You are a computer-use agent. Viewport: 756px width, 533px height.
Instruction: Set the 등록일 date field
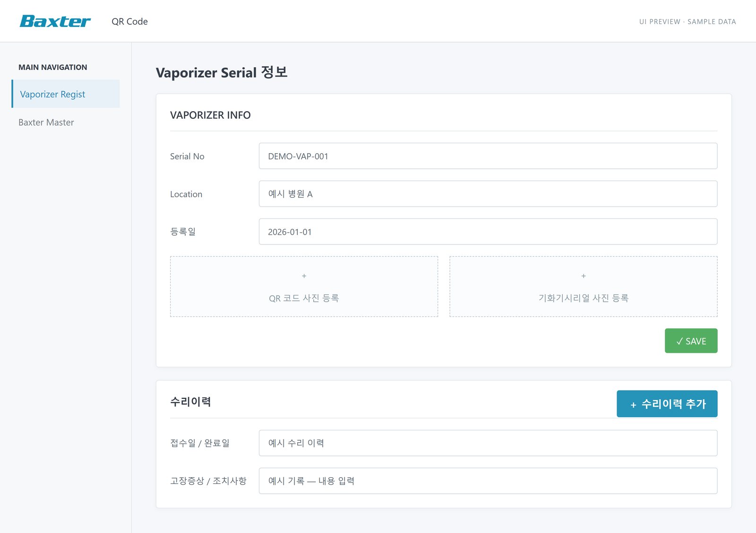(488, 232)
